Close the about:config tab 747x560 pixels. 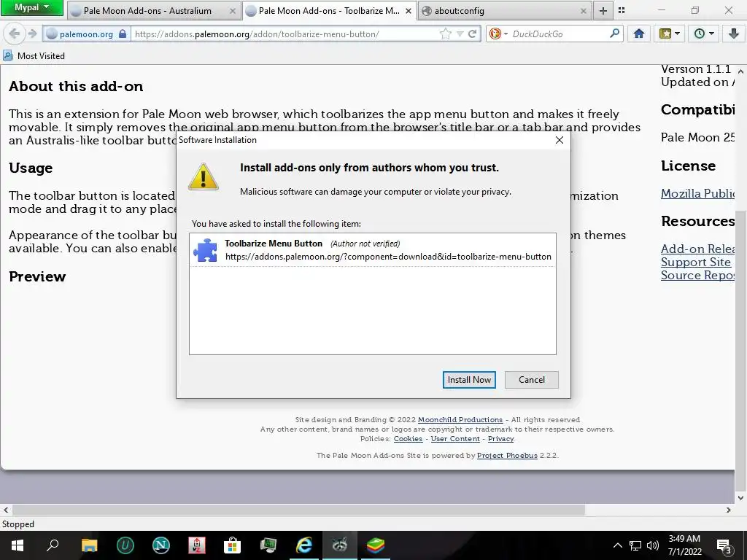pos(583,11)
